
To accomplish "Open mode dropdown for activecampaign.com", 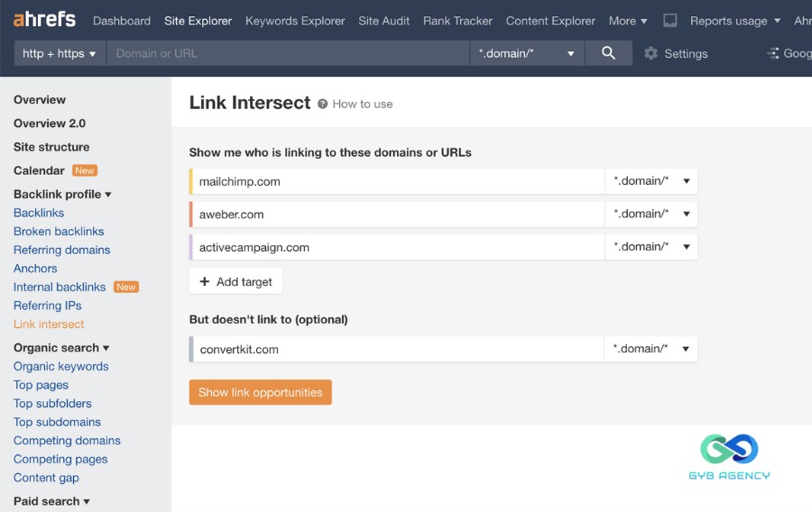I will coord(651,247).
